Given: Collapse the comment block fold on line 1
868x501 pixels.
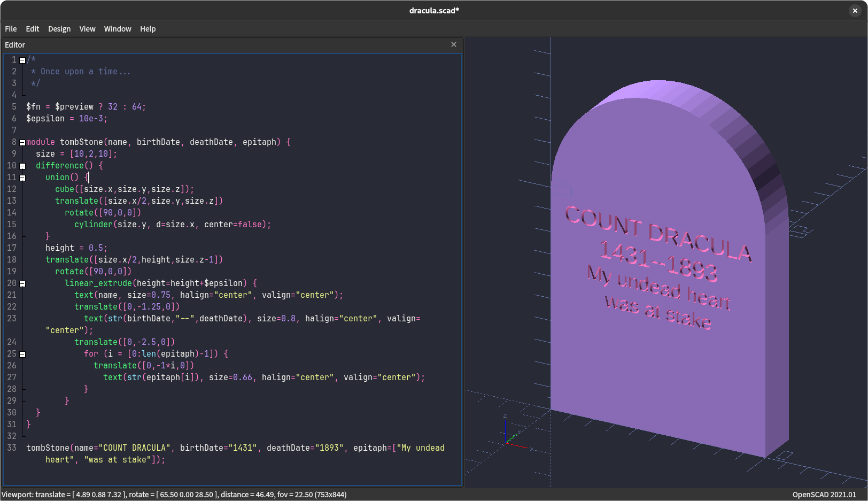Looking at the screenshot, I should point(22,59).
